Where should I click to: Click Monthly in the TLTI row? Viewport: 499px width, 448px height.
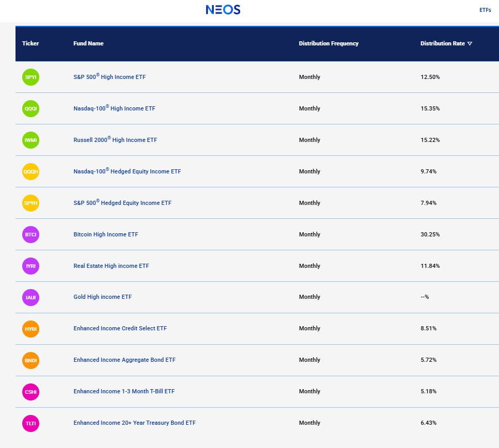click(309, 423)
